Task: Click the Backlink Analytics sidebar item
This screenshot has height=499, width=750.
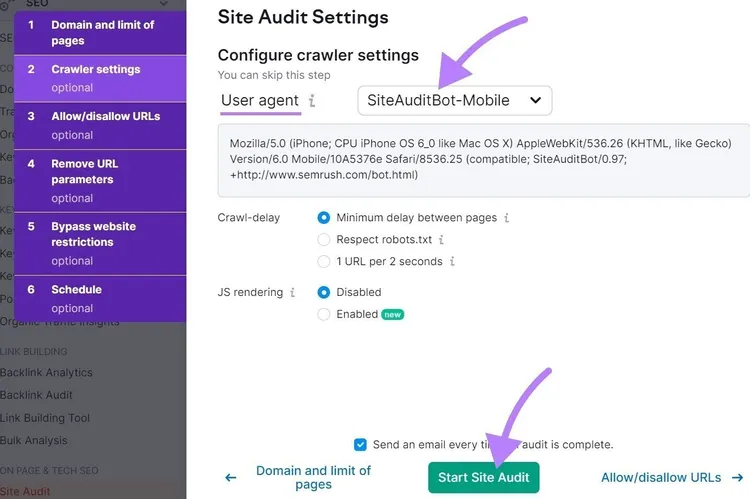Action: click(46, 372)
